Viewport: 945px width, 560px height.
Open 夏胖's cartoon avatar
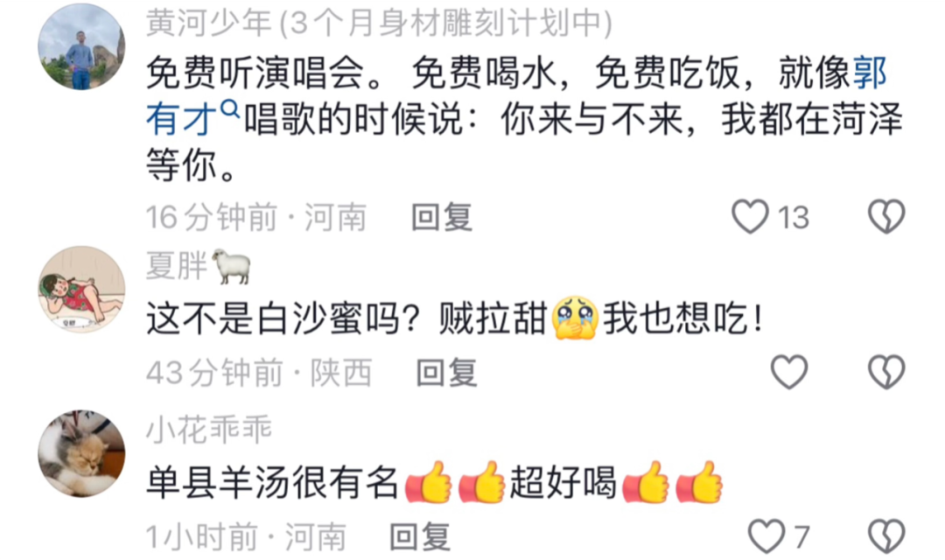point(82,289)
